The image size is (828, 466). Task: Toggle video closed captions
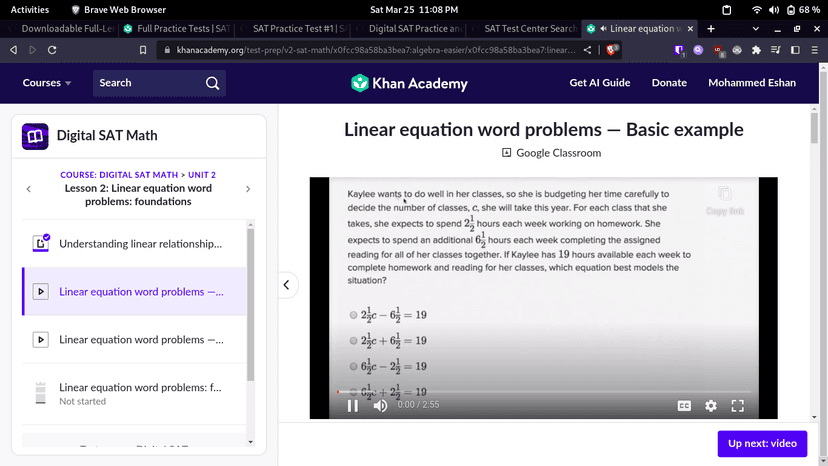coord(684,405)
